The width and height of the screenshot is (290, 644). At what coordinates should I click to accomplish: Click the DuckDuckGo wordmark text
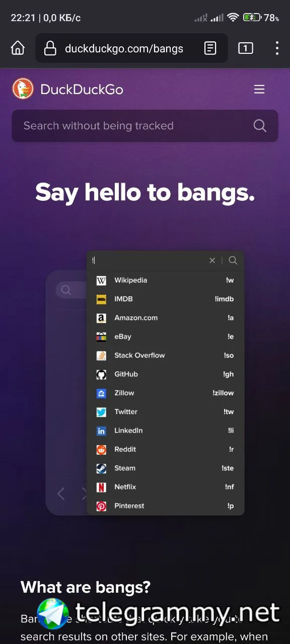(x=82, y=90)
